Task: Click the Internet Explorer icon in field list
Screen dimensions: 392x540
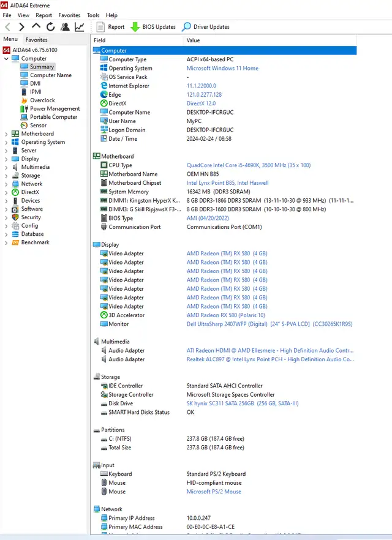Action: pos(104,86)
